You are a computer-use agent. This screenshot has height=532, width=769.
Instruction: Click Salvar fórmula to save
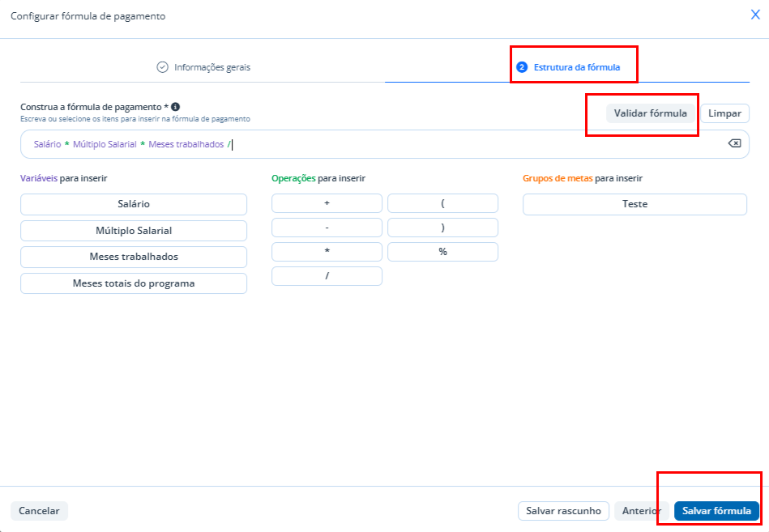pyautogui.click(x=716, y=511)
